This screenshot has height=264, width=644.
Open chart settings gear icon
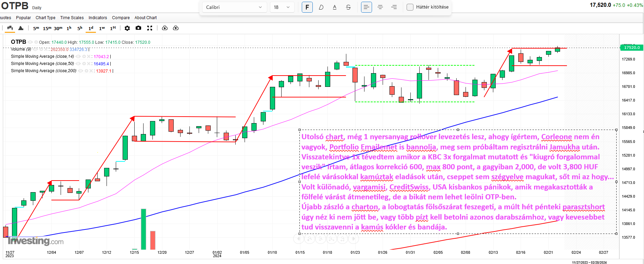click(x=127, y=28)
